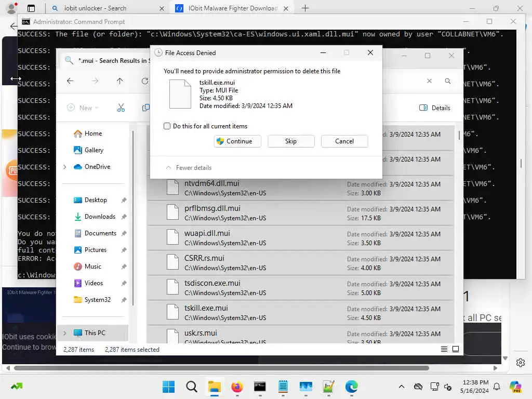Open Microsoft Edge from taskbar

pyautogui.click(x=352, y=387)
